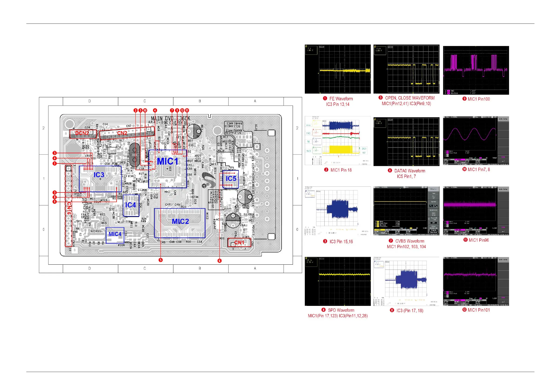The image size is (554, 392).
Task: Click the 'SPD Waveform' caption text
Action: pyautogui.click(x=341, y=311)
